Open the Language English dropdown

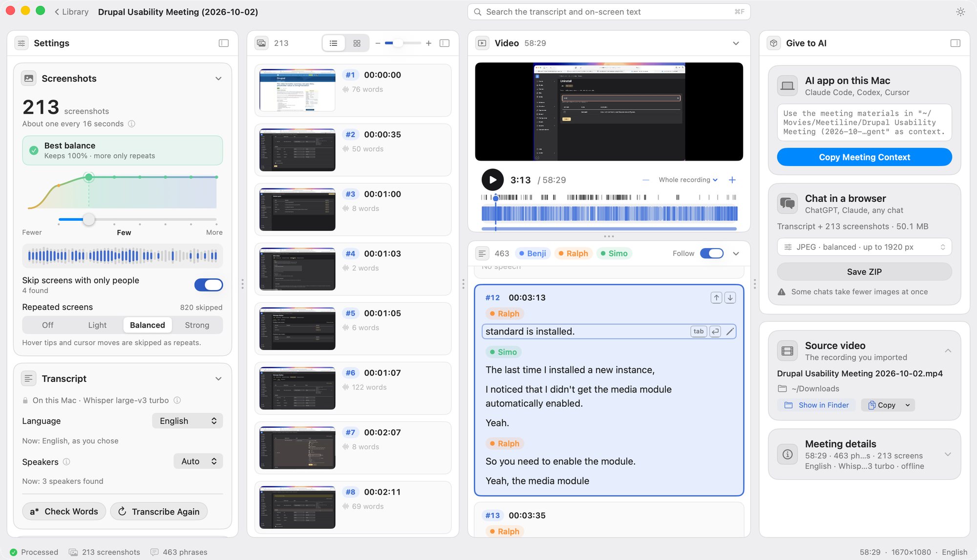click(188, 420)
